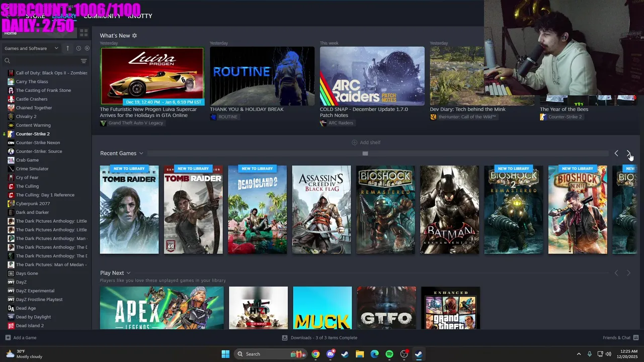Viewport: 644px width, 362px height.
Task: Open Discord from the taskbar
Action: (330, 354)
